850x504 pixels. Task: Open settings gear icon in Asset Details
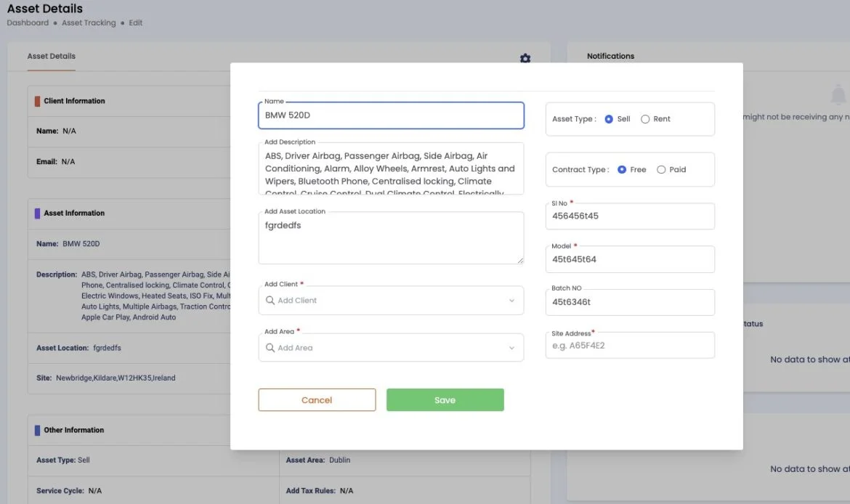[525, 58]
